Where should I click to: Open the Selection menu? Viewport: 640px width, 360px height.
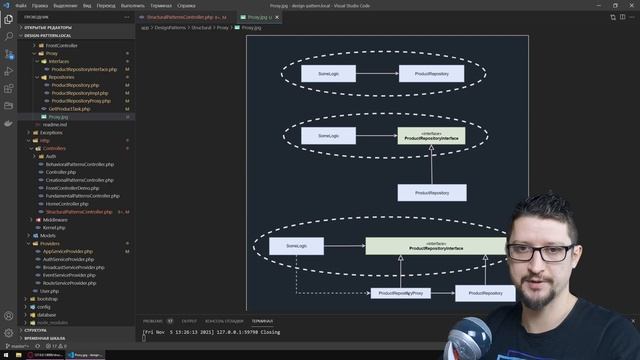click(65, 6)
